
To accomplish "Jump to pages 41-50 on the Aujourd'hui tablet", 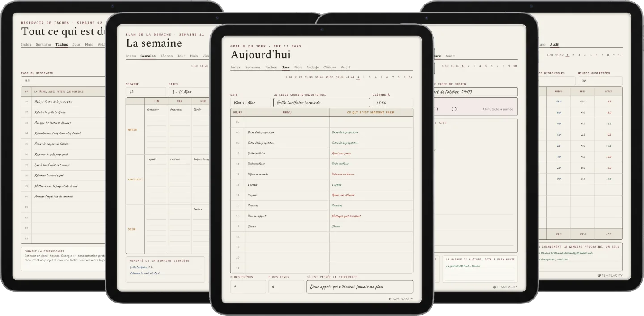I will click(x=330, y=77).
